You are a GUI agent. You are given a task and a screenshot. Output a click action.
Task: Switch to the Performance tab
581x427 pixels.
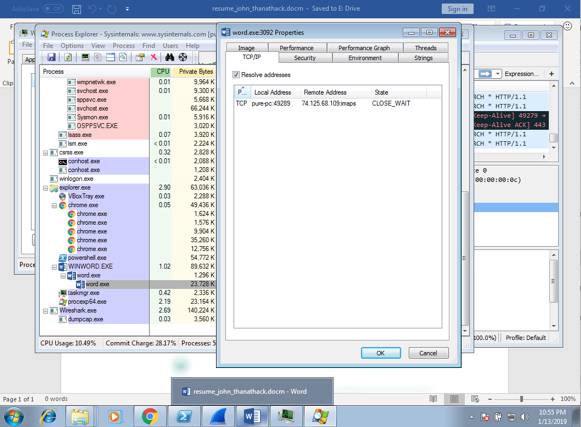[x=296, y=48]
